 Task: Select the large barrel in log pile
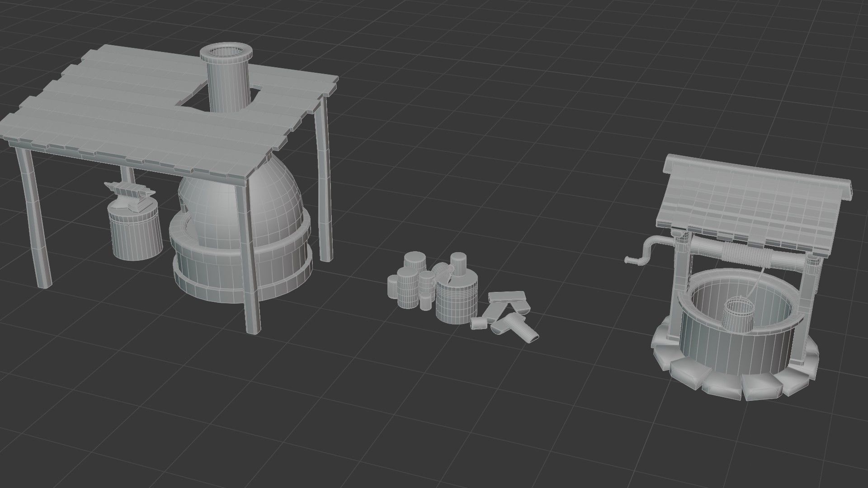click(457, 299)
